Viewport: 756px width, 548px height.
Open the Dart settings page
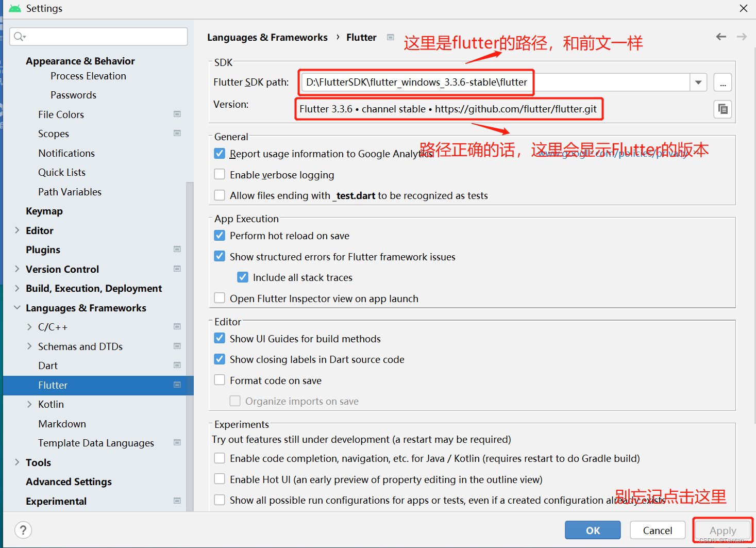coord(48,366)
